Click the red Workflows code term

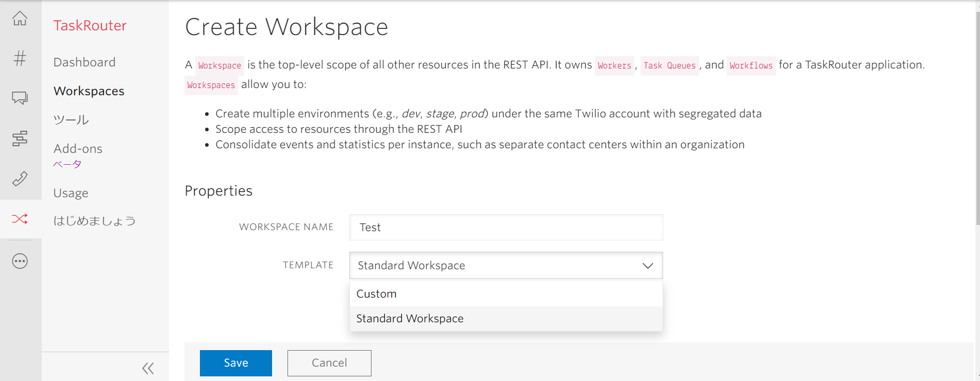click(751, 65)
